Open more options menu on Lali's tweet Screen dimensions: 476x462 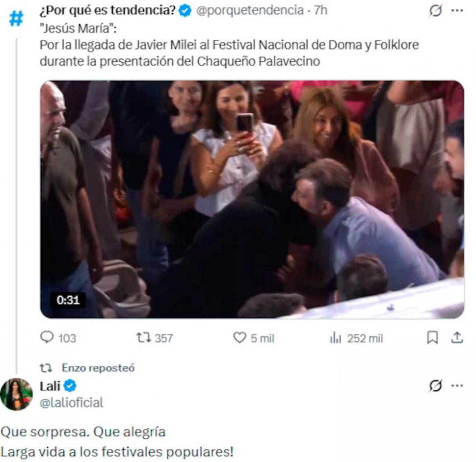click(x=457, y=386)
